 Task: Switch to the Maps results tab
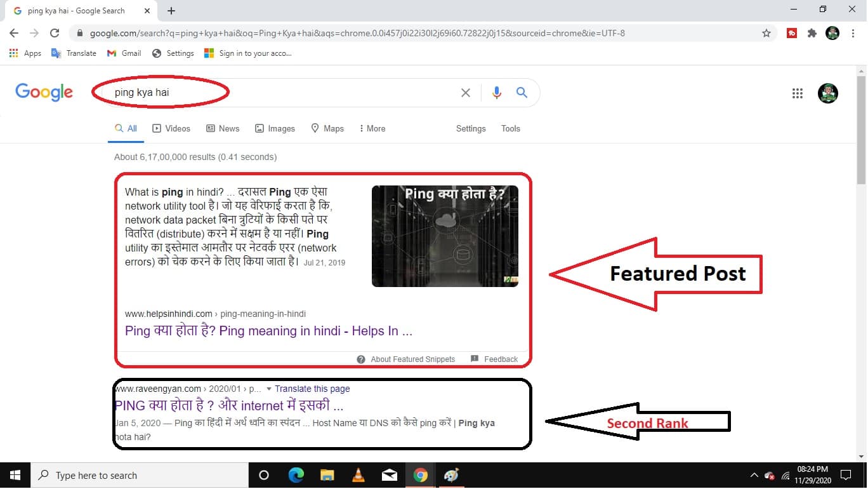(x=327, y=128)
